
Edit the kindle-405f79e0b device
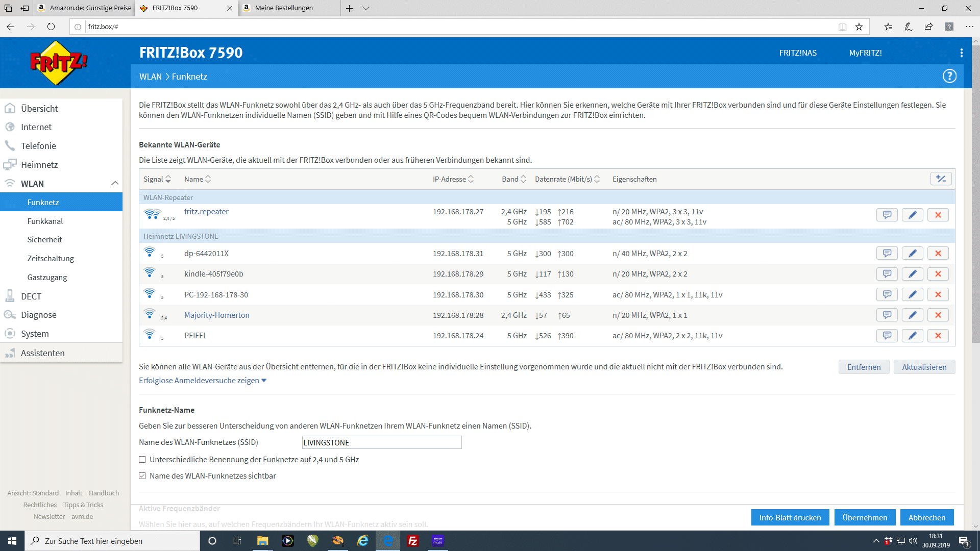point(913,274)
